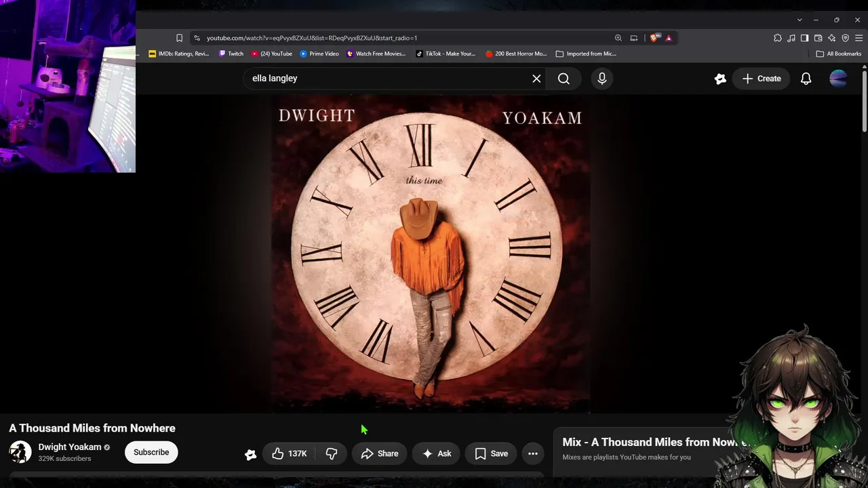This screenshot has width=868, height=488.
Task: Expand the All Bookmarks folder
Action: click(x=839, y=54)
